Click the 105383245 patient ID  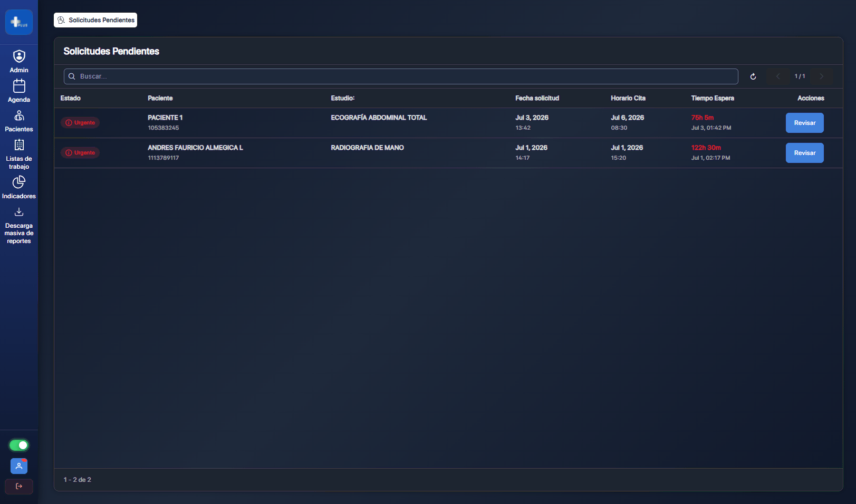163,128
